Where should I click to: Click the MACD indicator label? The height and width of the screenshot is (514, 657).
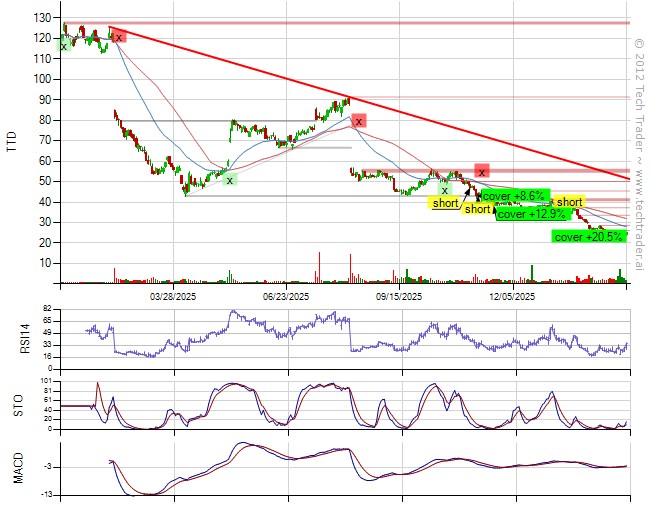coord(18,468)
